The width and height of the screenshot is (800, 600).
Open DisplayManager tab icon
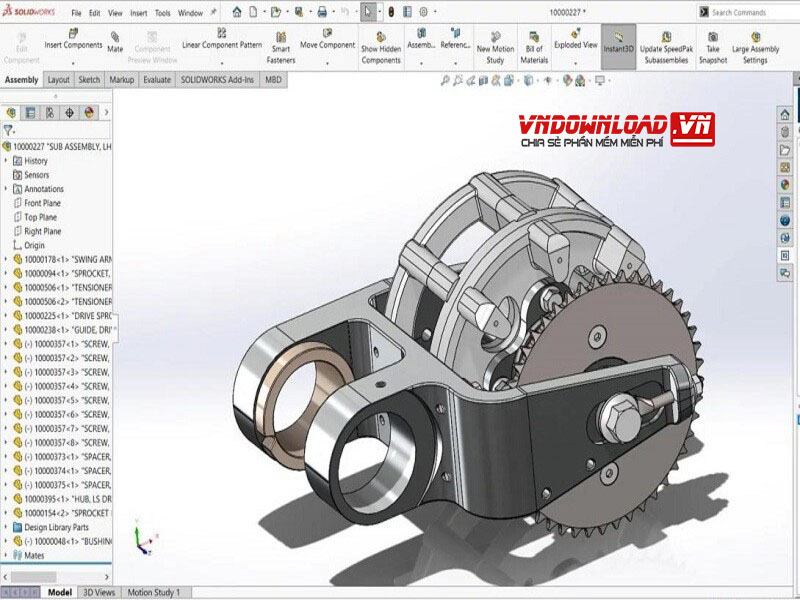tap(89, 112)
